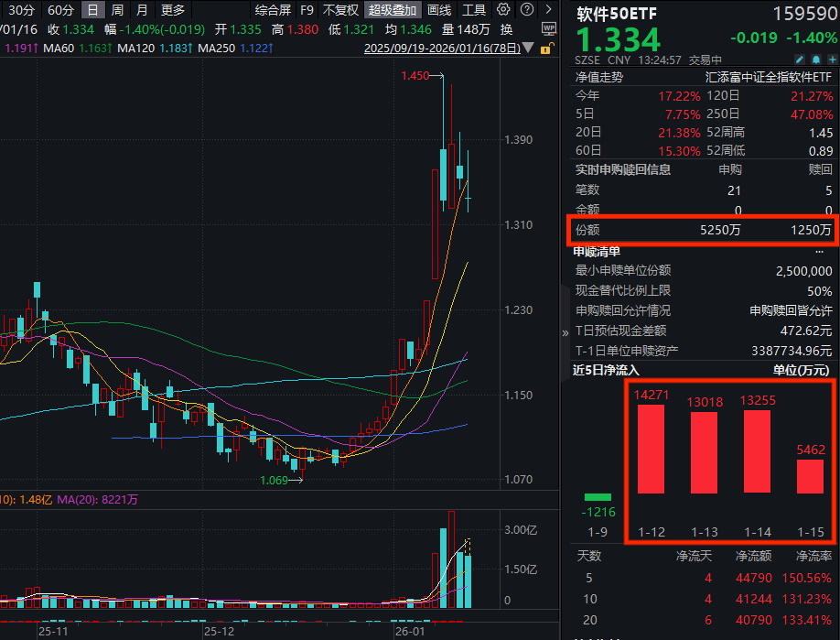
Task: Switch to the 月 monthly chart tab
Action: click(142, 9)
